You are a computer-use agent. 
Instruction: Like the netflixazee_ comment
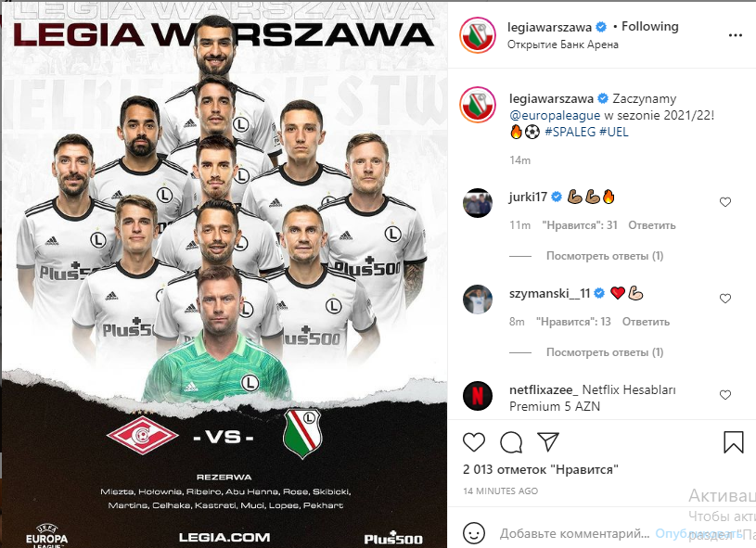point(725,395)
